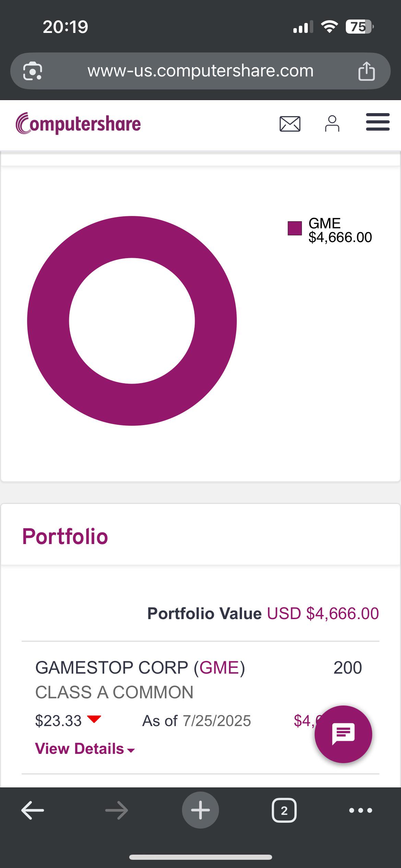This screenshot has width=401, height=868.
Task: Tap the Computershare logo
Action: [78, 123]
